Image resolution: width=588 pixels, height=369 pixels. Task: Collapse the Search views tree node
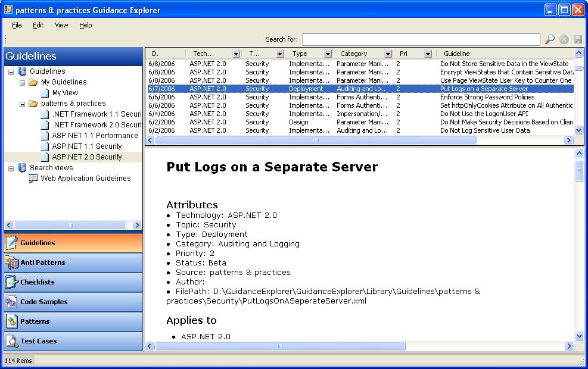[11, 168]
